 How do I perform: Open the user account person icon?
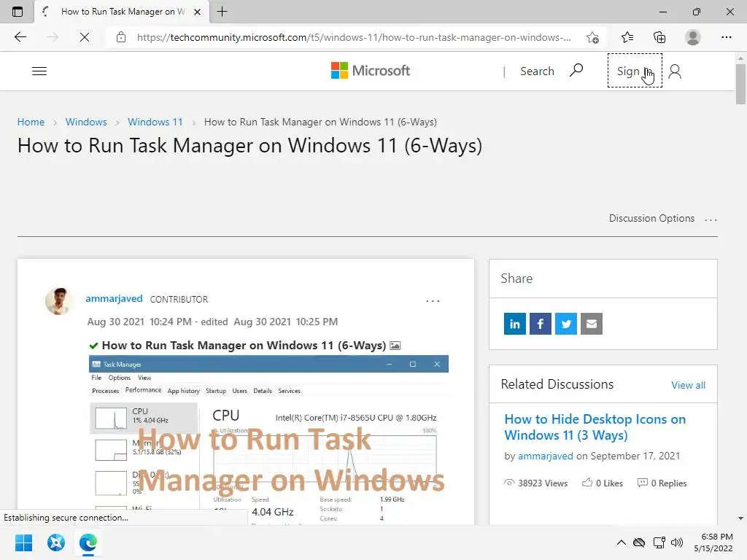(675, 71)
